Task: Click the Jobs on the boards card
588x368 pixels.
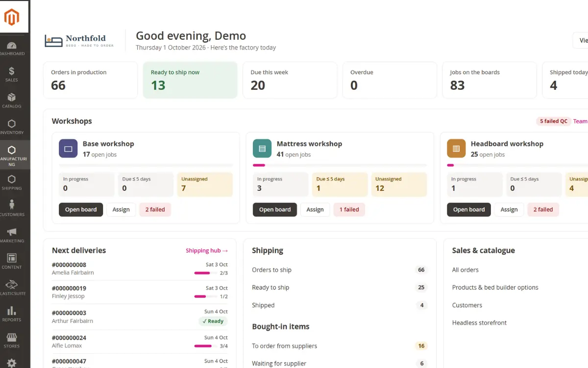Action: (490, 80)
